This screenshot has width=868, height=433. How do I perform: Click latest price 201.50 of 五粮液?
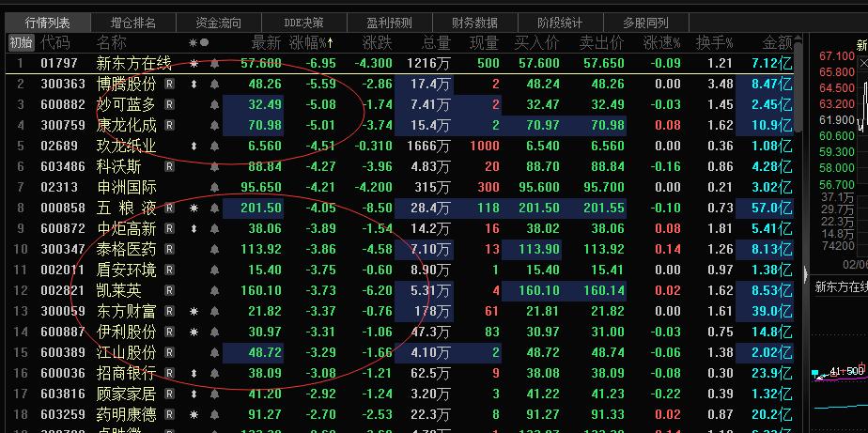(x=261, y=209)
